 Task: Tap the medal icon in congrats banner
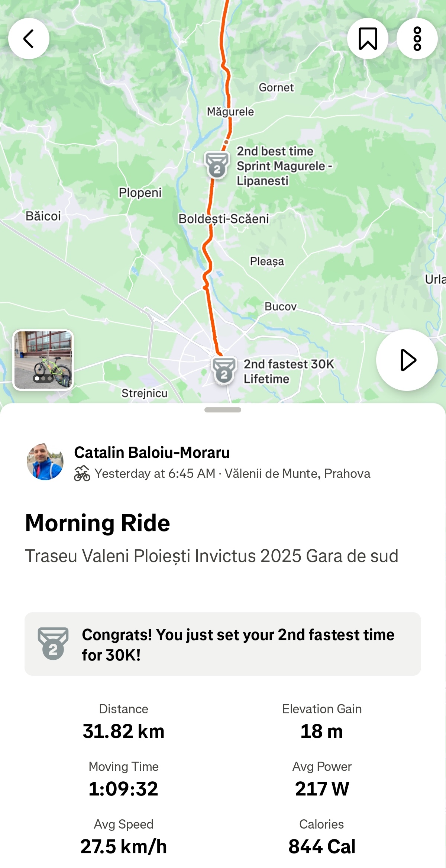pos(53,644)
